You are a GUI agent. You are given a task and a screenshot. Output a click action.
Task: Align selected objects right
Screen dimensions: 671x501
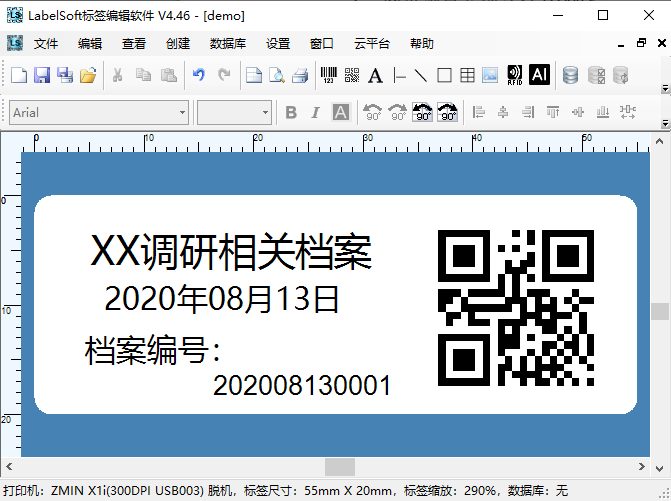point(528,113)
